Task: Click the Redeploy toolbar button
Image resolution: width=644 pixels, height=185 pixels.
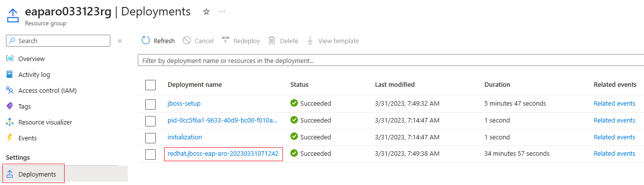Action: [x=241, y=41]
